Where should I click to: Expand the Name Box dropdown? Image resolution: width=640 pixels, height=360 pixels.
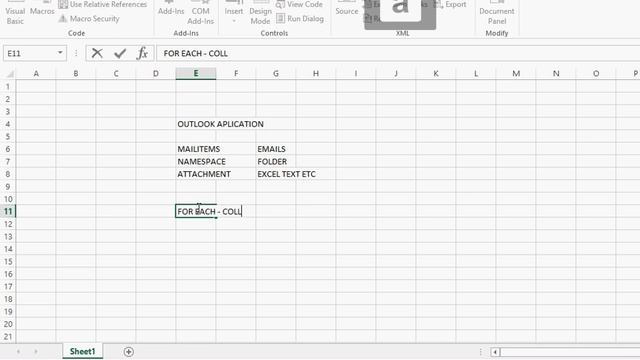(x=60, y=53)
